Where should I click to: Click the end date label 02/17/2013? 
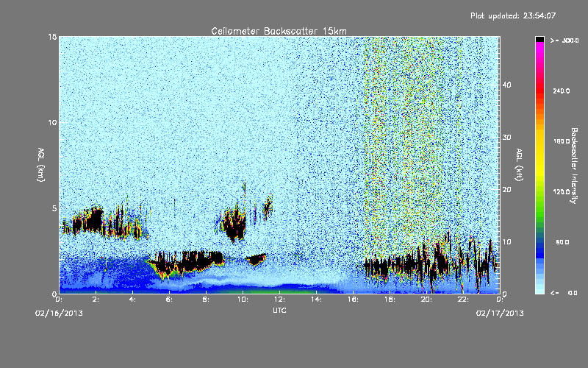(x=500, y=314)
